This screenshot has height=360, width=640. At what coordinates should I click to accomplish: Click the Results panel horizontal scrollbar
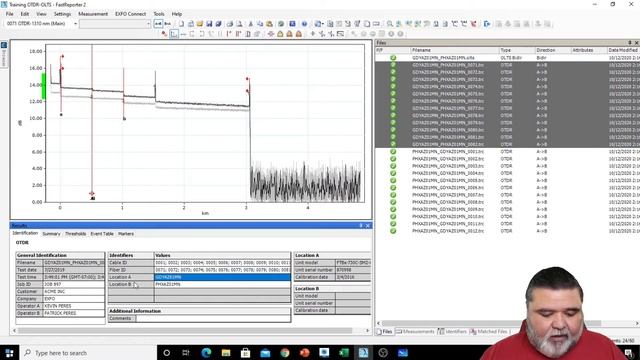[191, 330]
